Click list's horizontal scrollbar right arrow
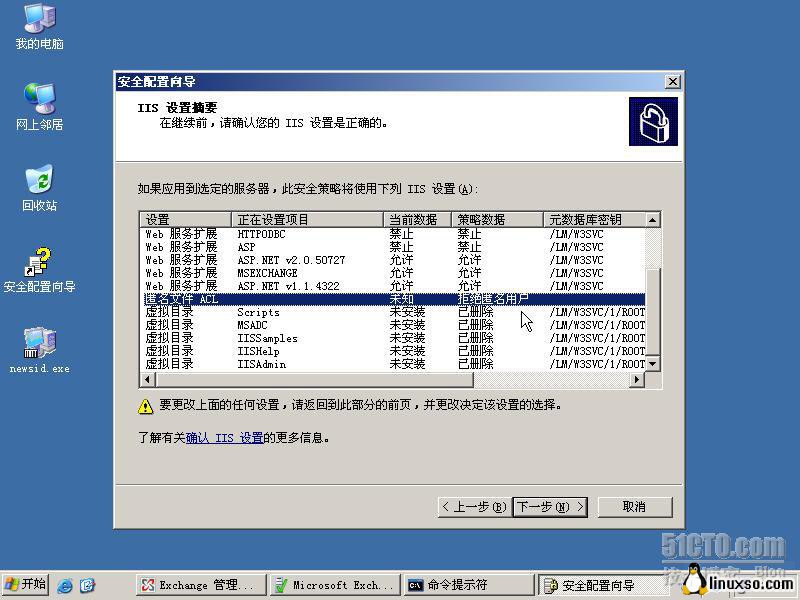 pos(637,380)
